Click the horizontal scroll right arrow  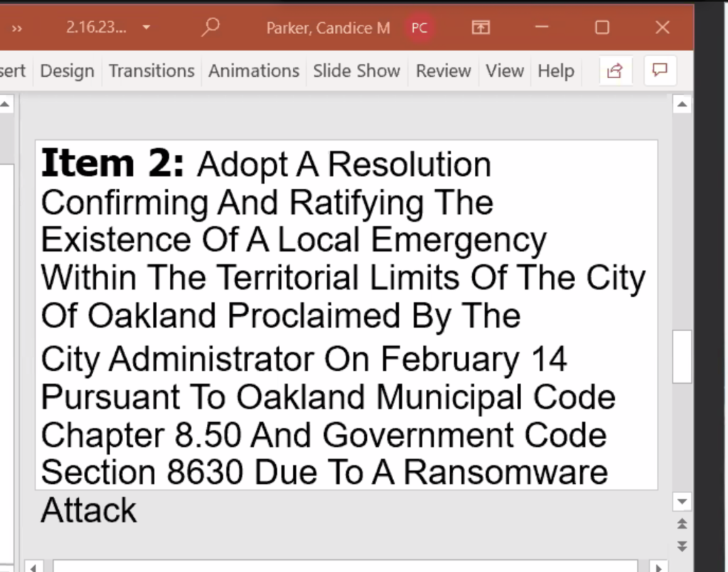pos(658,567)
